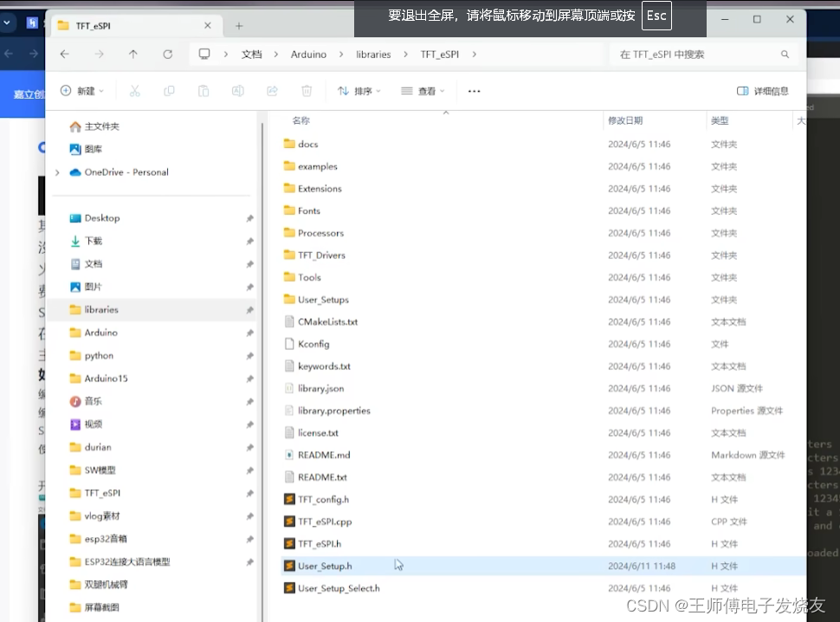The width and height of the screenshot is (840, 622).
Task: Click chevron after TFT_eSPI in address bar
Action: [x=474, y=54]
